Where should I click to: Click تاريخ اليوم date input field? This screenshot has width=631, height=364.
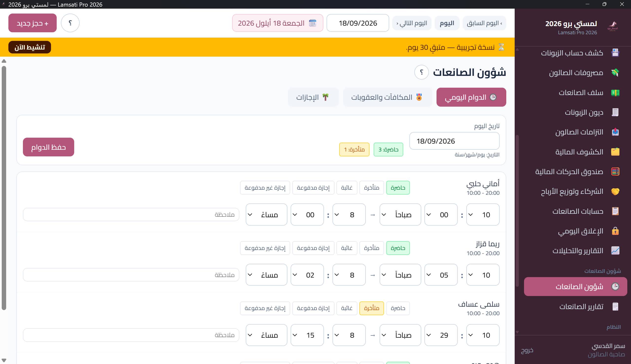pyautogui.click(x=454, y=141)
